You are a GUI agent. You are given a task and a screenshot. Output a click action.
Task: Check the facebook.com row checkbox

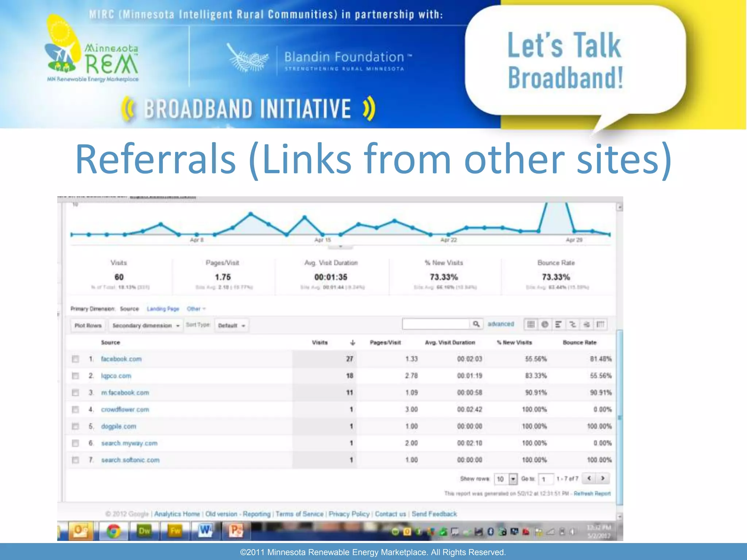click(x=75, y=359)
